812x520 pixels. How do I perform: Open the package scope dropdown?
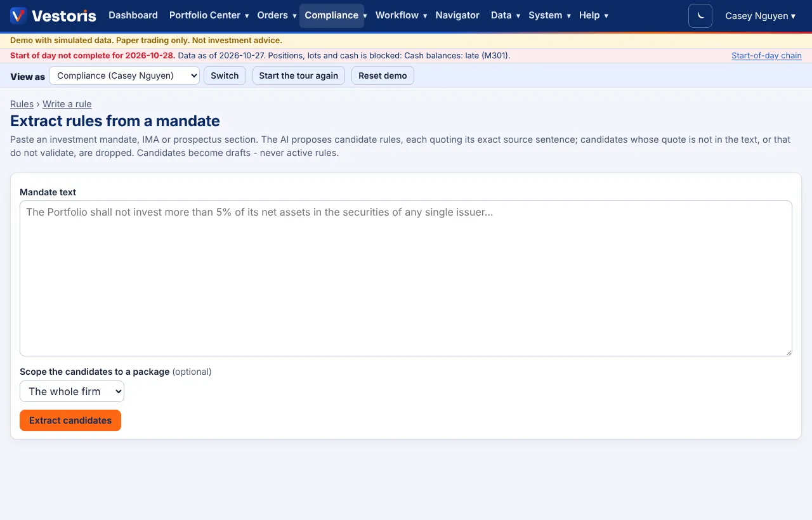point(72,391)
